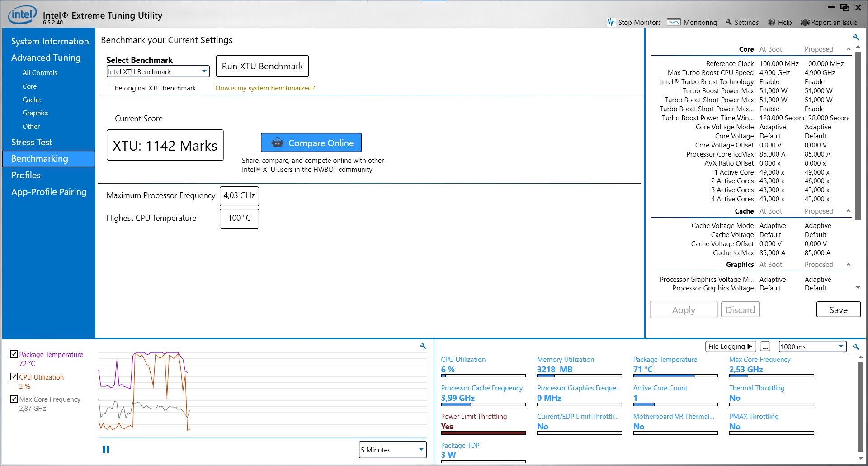Open the Stress Test page
The height and width of the screenshot is (466, 868).
coord(32,142)
